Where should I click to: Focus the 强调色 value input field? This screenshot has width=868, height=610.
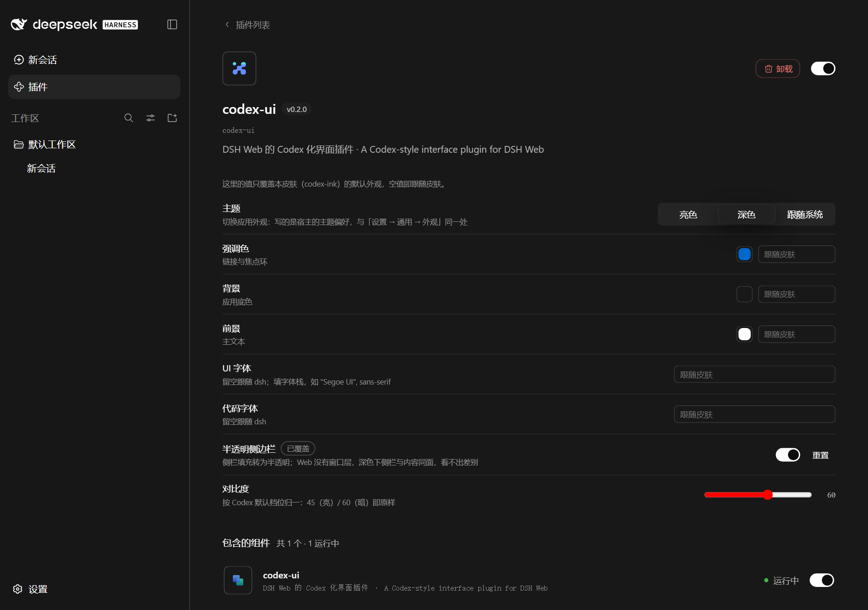[797, 254]
